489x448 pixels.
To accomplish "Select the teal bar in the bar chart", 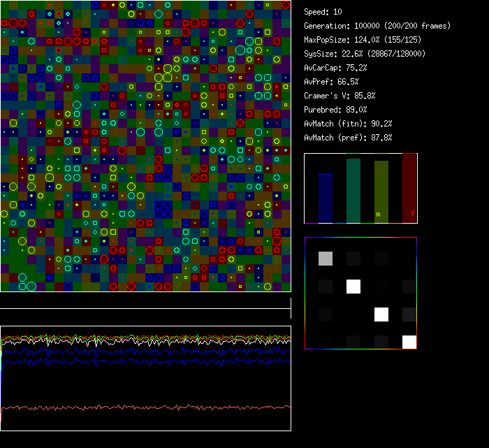I will [x=353, y=191].
